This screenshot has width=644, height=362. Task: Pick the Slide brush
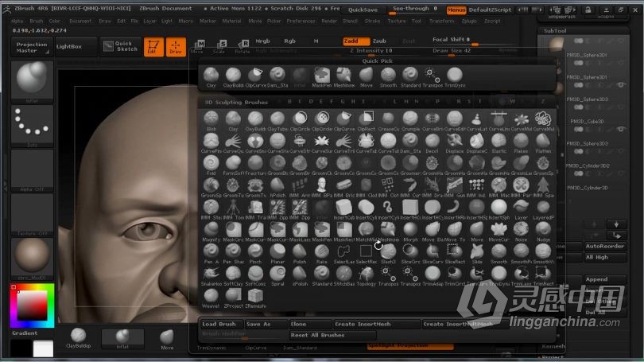click(477, 255)
